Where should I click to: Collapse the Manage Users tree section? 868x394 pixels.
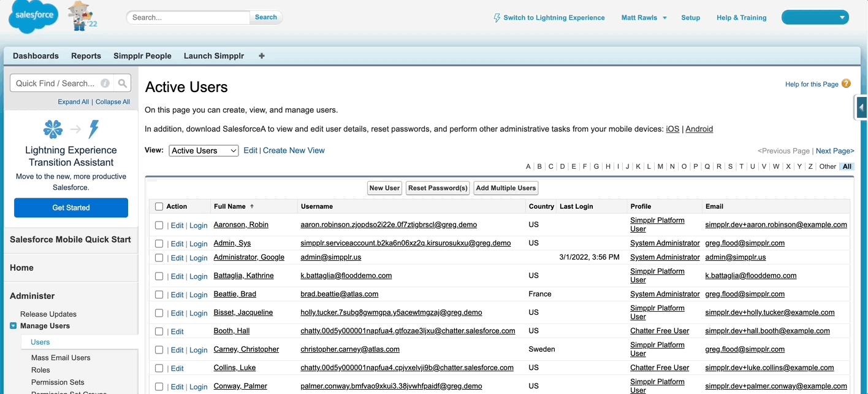click(13, 326)
